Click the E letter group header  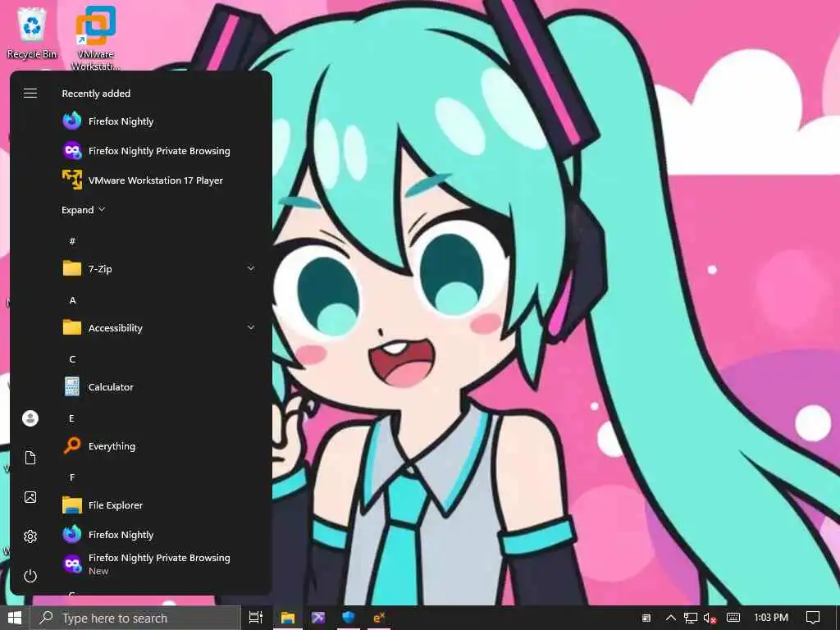pyautogui.click(x=72, y=418)
